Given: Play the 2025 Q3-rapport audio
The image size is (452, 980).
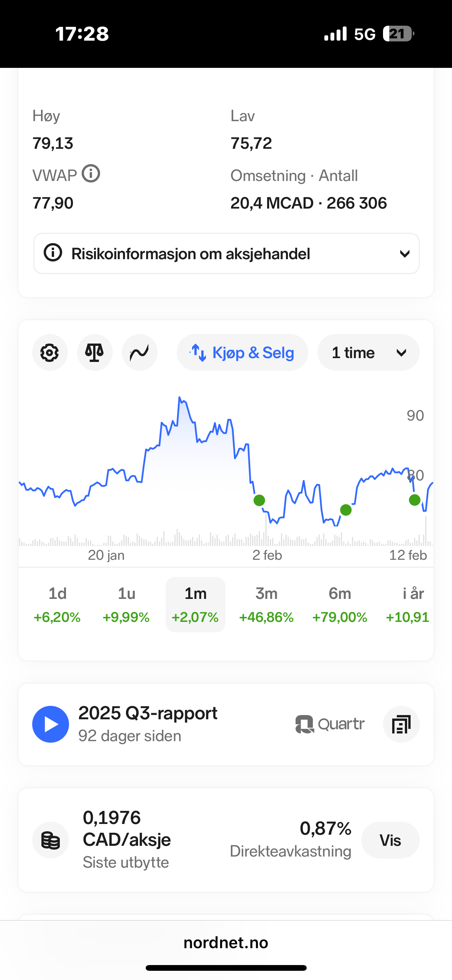Looking at the screenshot, I should (51, 724).
